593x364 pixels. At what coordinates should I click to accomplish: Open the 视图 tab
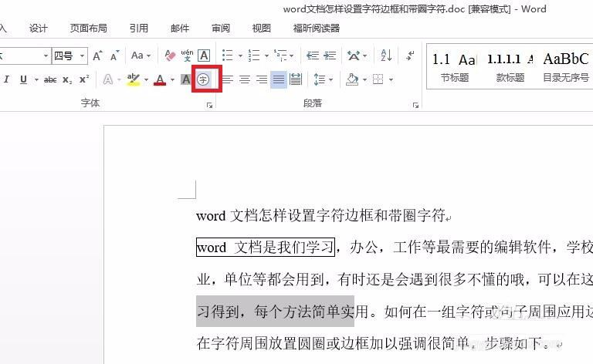[261, 28]
